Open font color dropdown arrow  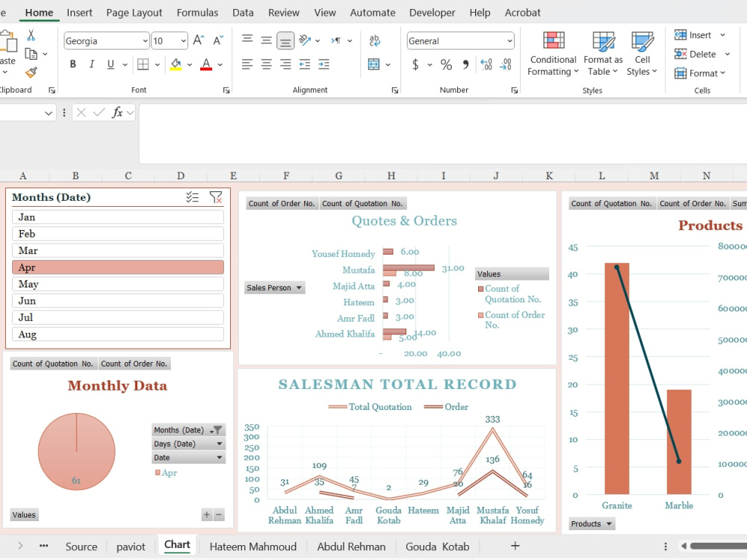[x=220, y=64]
